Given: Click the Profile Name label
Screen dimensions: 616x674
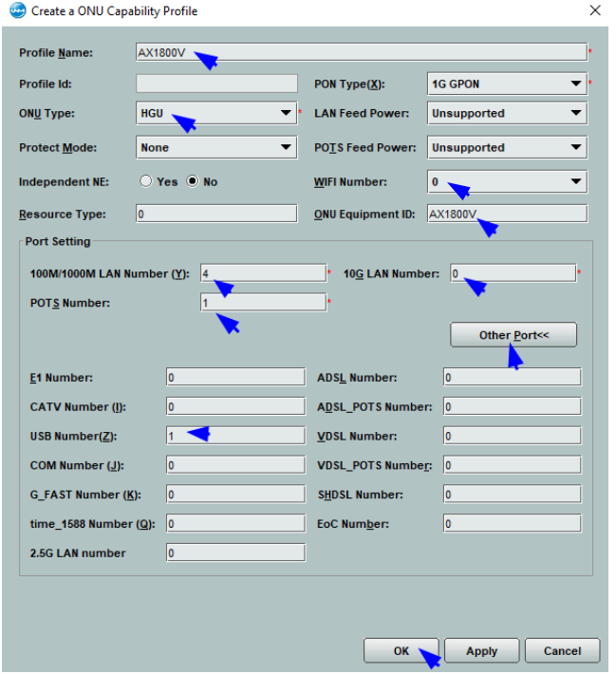Looking at the screenshot, I should click(56, 52).
